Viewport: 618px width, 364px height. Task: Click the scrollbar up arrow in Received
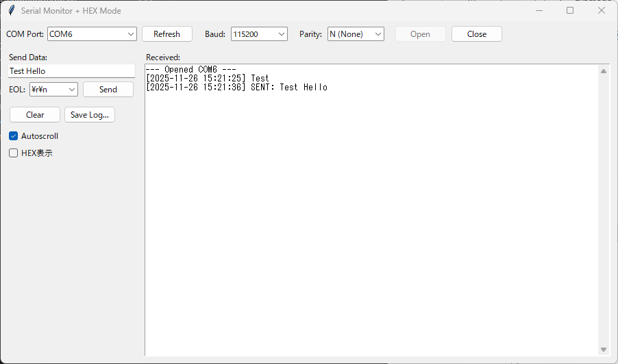coord(604,71)
